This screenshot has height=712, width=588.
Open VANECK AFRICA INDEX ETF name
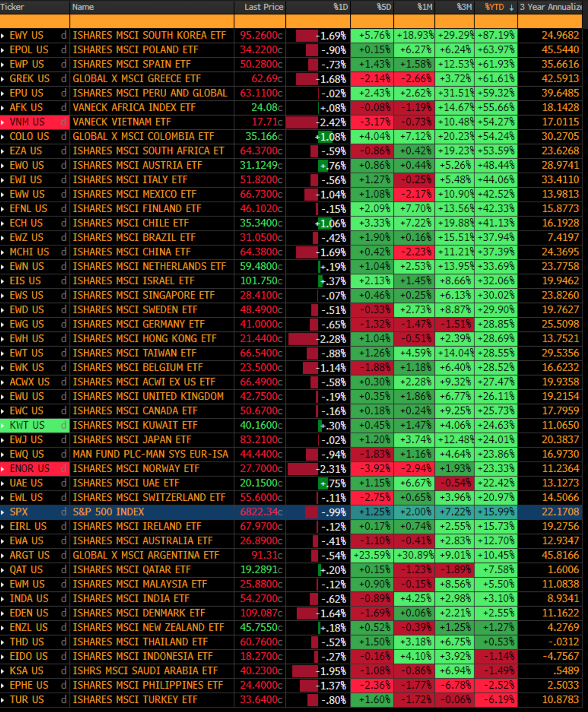134,107
